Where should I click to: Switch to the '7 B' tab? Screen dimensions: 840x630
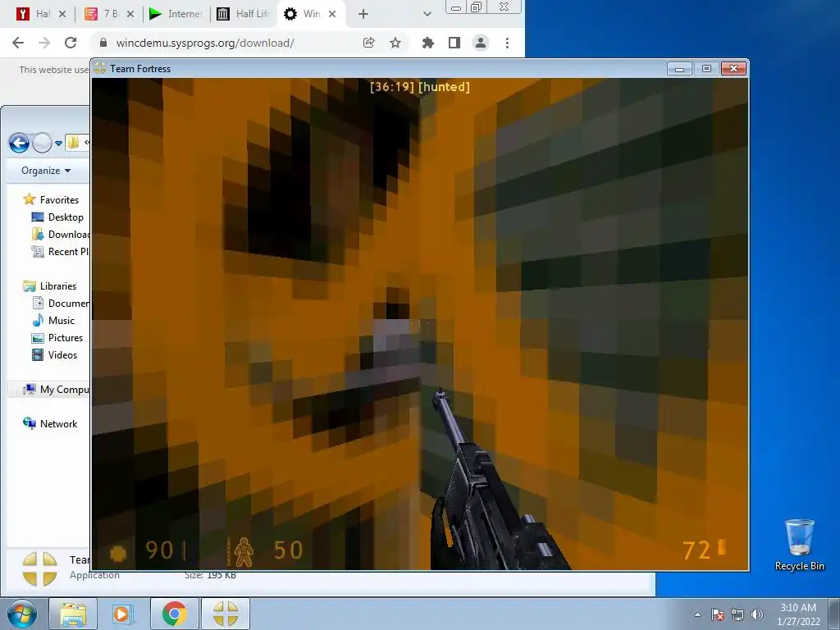[x=102, y=14]
